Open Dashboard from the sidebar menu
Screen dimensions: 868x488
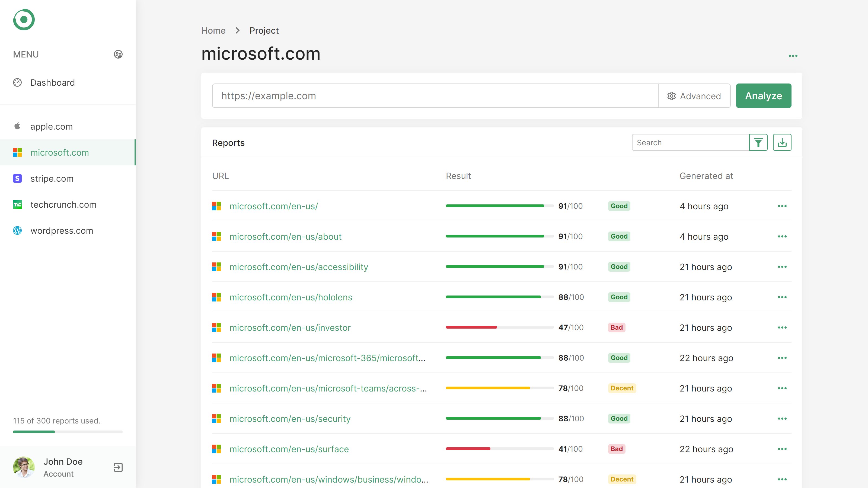pos(67,82)
